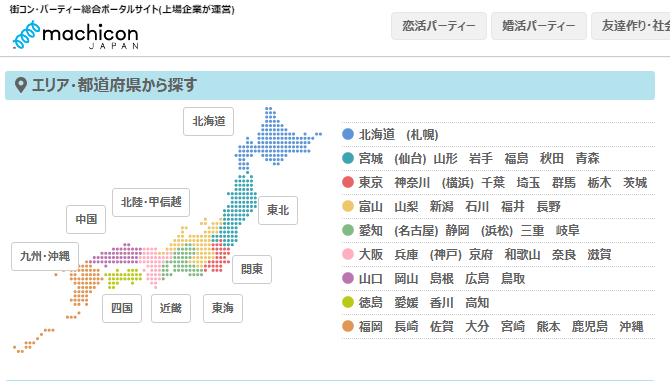Open the 福島 prefecture link

[517, 158]
